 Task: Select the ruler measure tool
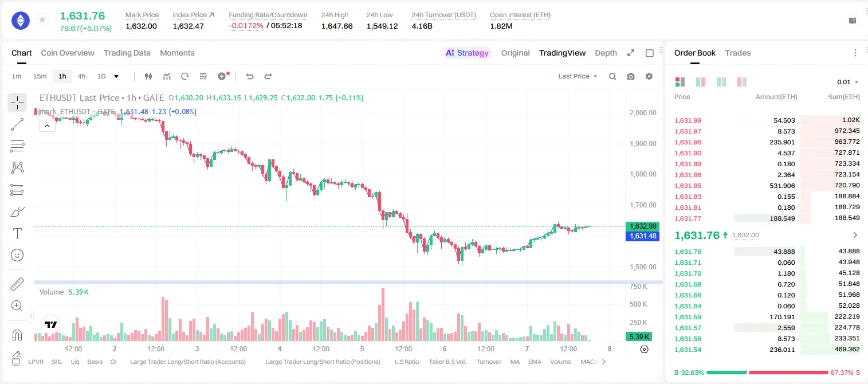(x=17, y=284)
